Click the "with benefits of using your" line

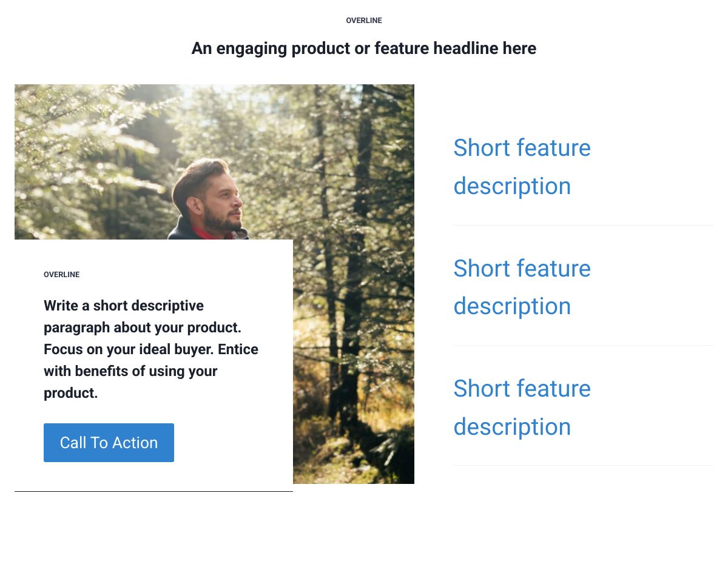coord(130,371)
